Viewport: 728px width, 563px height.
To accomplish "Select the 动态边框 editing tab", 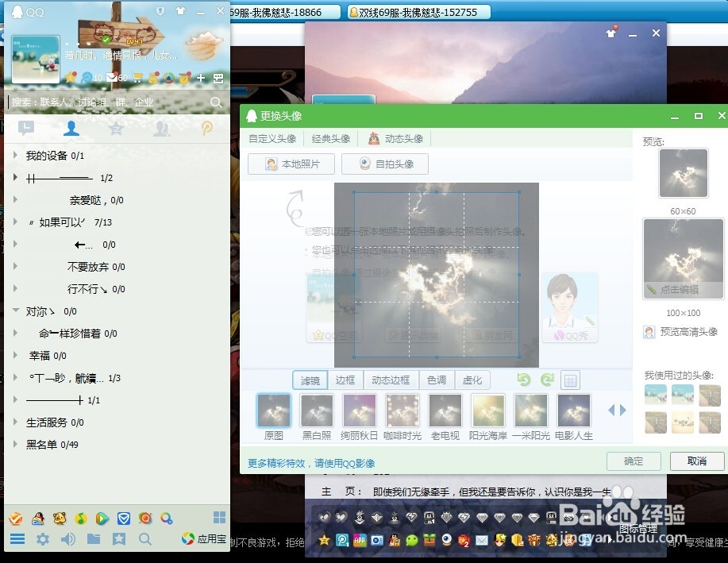I will click(391, 380).
